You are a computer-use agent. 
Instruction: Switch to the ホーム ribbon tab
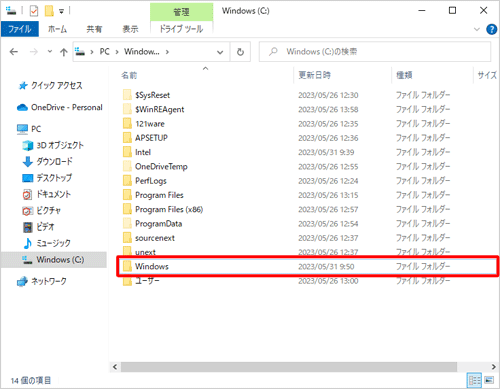tap(57, 29)
